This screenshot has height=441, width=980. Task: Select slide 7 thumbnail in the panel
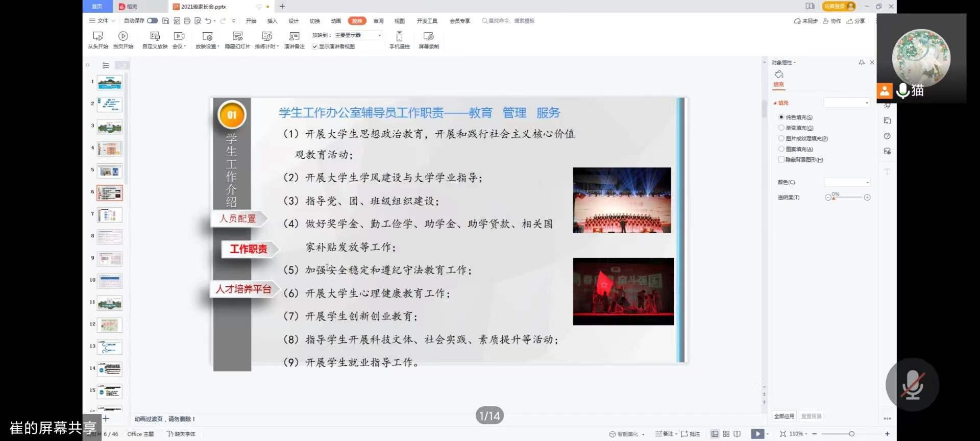coord(110,215)
